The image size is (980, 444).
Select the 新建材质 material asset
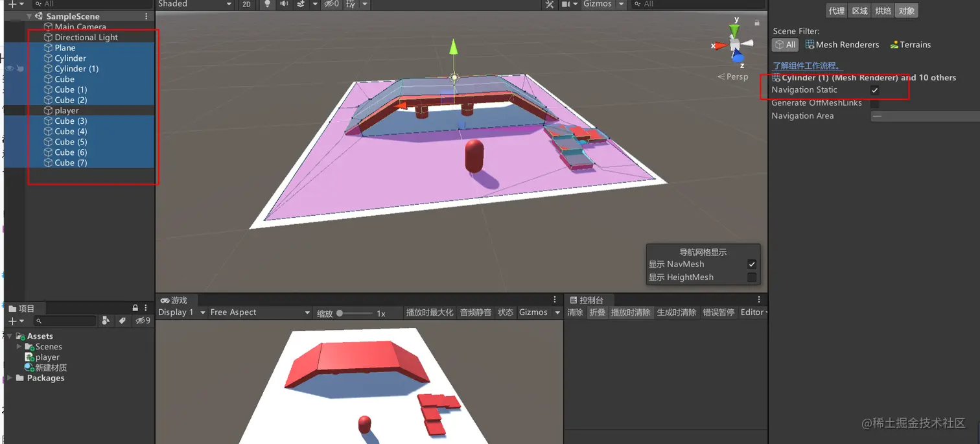pyautogui.click(x=45, y=368)
